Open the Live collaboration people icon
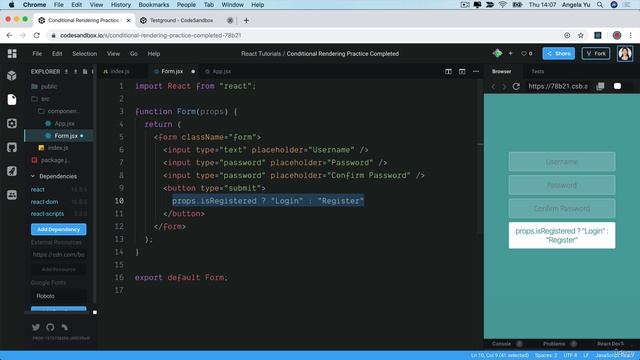Screen dimensions: 640x360 [x=12, y=195]
